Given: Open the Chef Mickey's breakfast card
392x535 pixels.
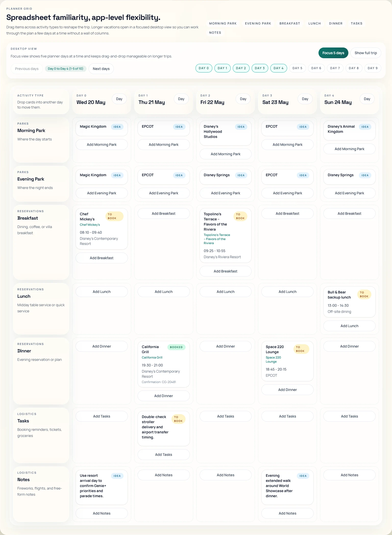Looking at the screenshot, I should (x=102, y=229).
